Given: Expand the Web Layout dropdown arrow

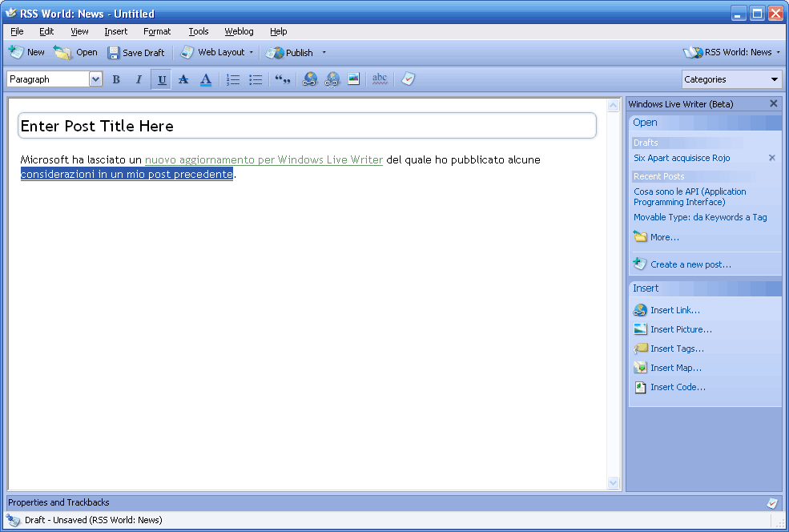Looking at the screenshot, I should click(x=251, y=52).
